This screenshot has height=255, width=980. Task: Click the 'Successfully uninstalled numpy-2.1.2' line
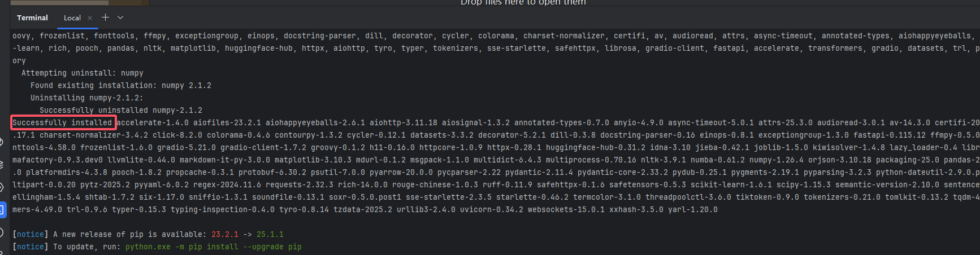[121, 110]
